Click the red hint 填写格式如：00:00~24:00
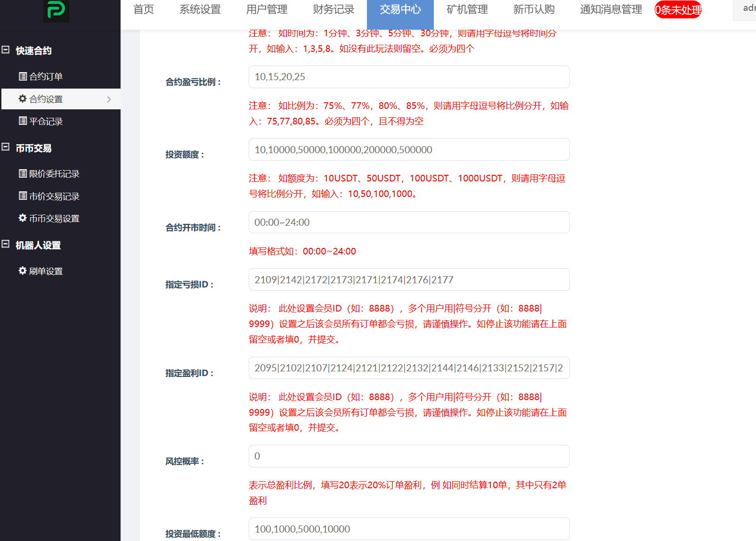Image resolution: width=756 pixels, height=541 pixels. [x=302, y=251]
